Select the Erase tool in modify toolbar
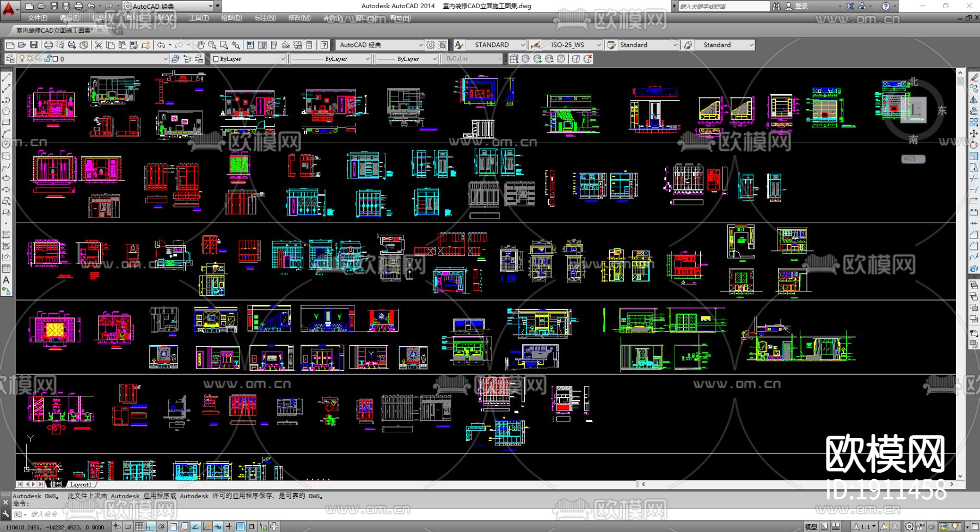This screenshot has height=532, width=980. [974, 77]
